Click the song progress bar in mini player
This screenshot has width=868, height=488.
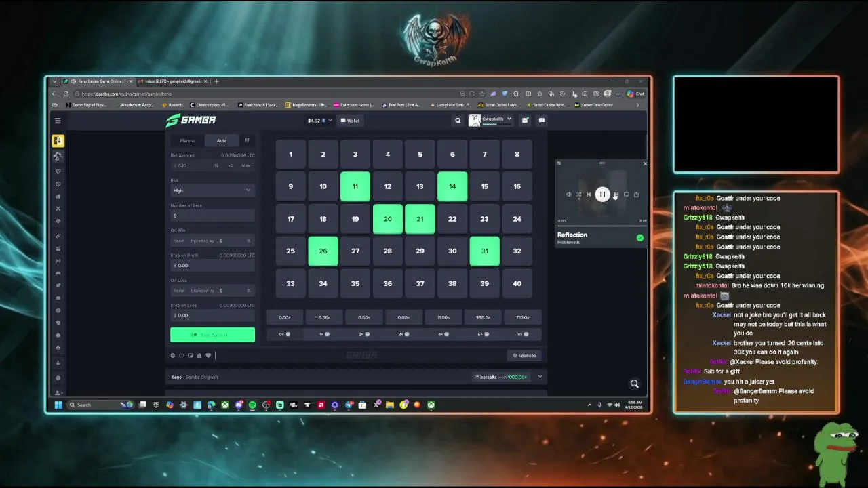(601, 225)
